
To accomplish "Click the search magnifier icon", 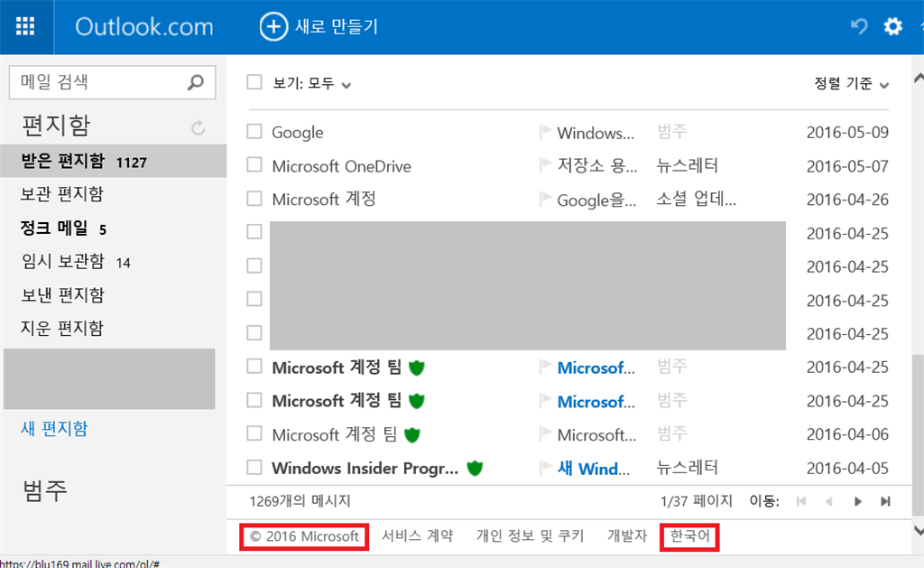I will 196,82.
